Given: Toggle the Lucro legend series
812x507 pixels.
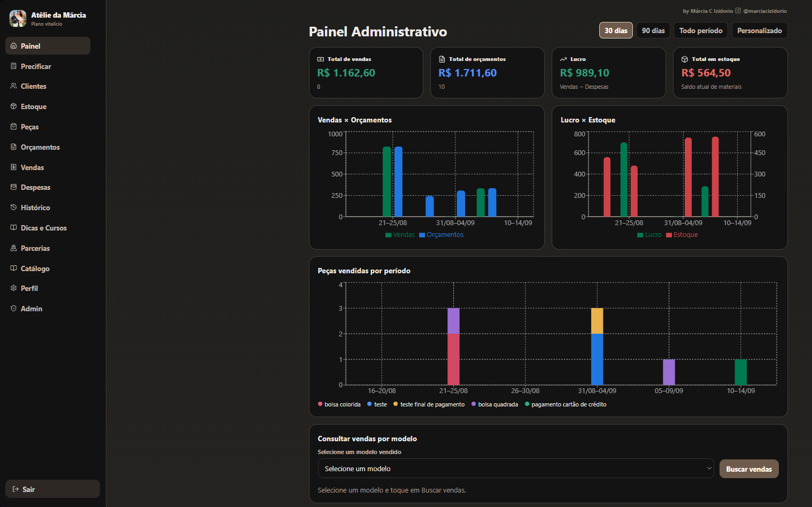Looking at the screenshot, I should coord(649,235).
